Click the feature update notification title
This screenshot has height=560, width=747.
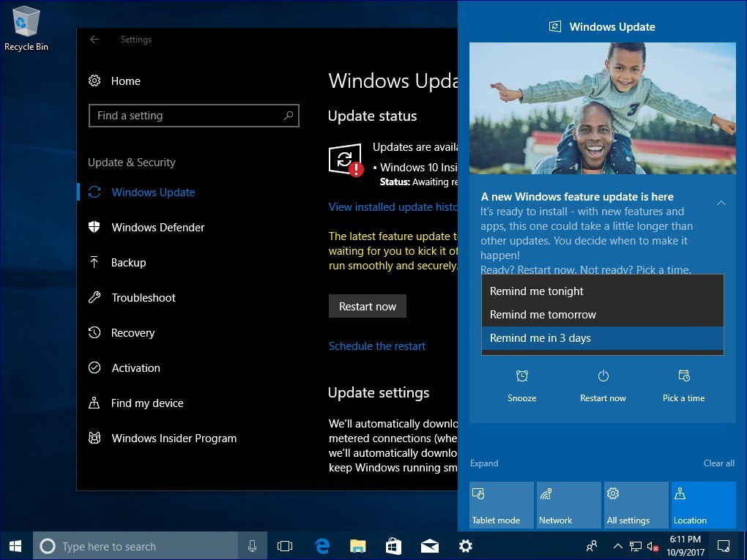577,197
